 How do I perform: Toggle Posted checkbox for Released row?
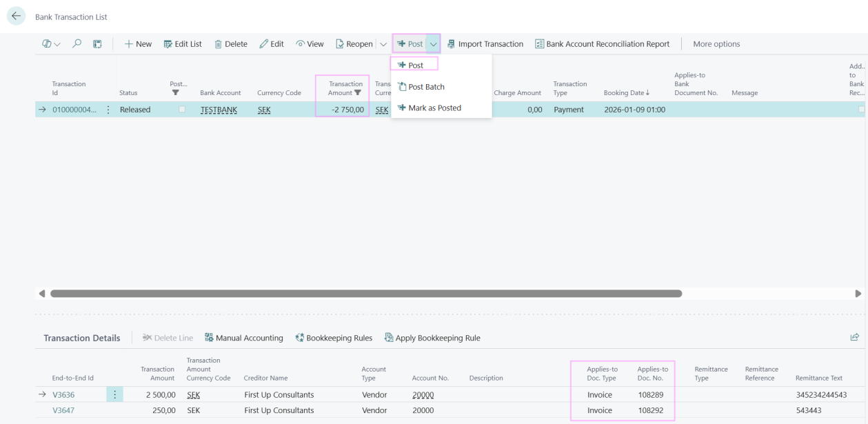(182, 110)
